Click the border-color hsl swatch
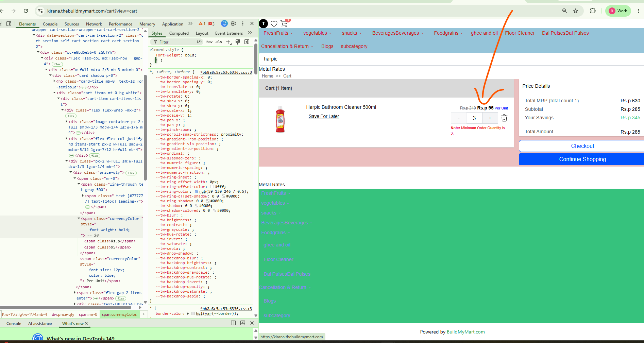The image size is (644, 343). click(193, 313)
